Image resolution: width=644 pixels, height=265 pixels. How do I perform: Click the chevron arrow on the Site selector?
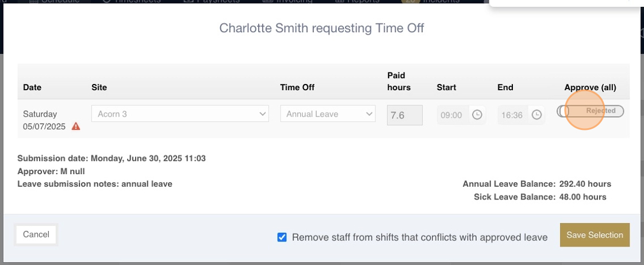[x=262, y=114]
